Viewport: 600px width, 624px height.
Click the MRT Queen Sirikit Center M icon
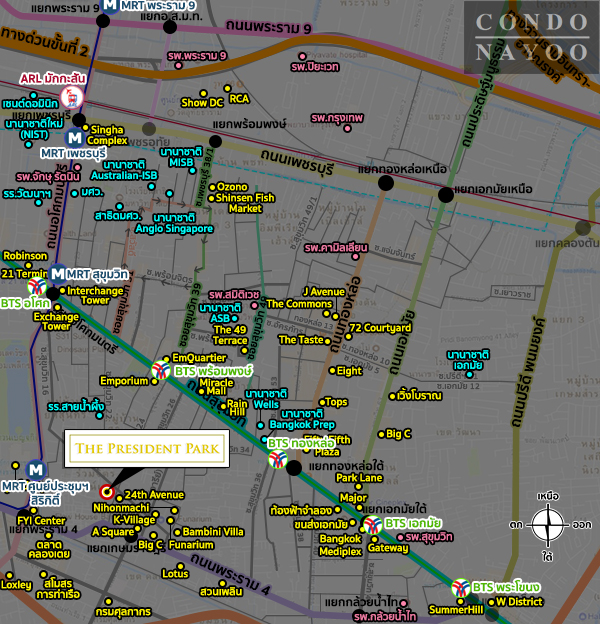pyautogui.click(x=36, y=470)
